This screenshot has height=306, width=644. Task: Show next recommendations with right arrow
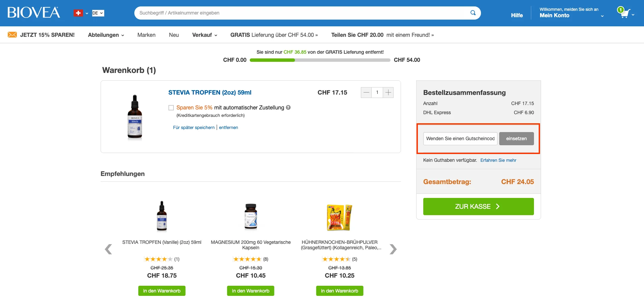tap(393, 249)
